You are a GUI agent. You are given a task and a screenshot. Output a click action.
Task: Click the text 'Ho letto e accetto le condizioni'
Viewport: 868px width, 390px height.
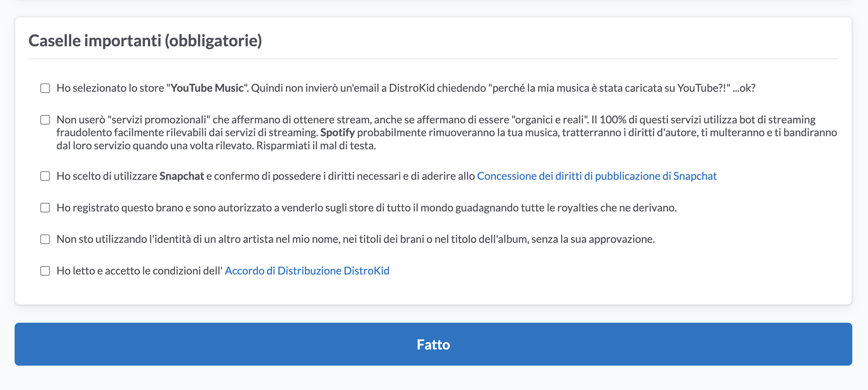coord(139,271)
